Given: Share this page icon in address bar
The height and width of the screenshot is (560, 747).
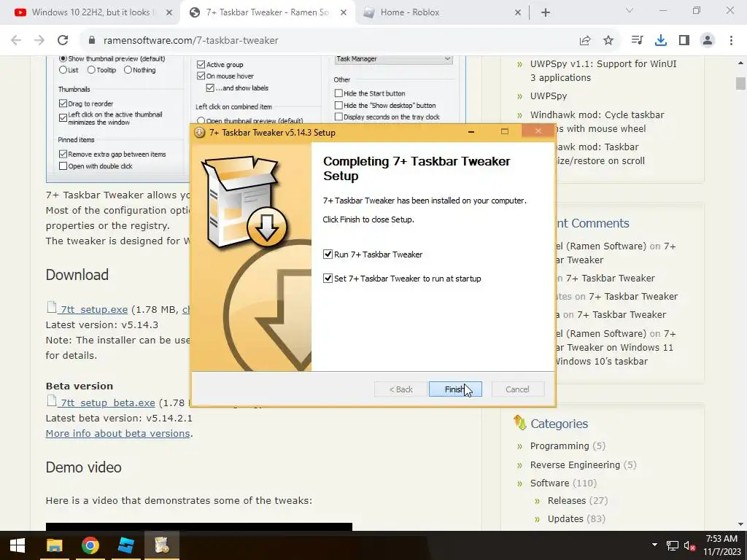Looking at the screenshot, I should pos(585,41).
